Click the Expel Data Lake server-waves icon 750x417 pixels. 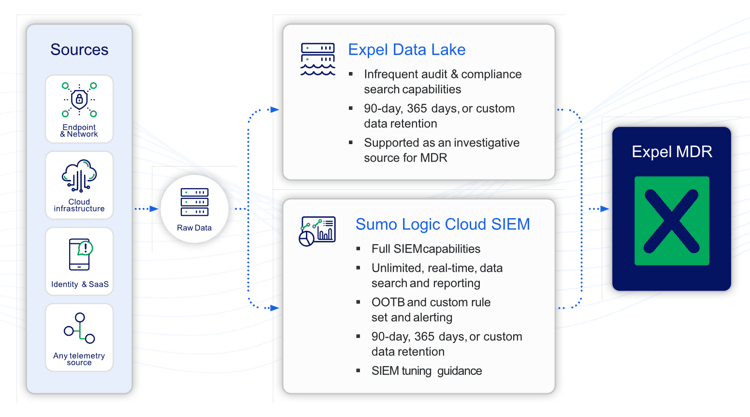pos(318,59)
